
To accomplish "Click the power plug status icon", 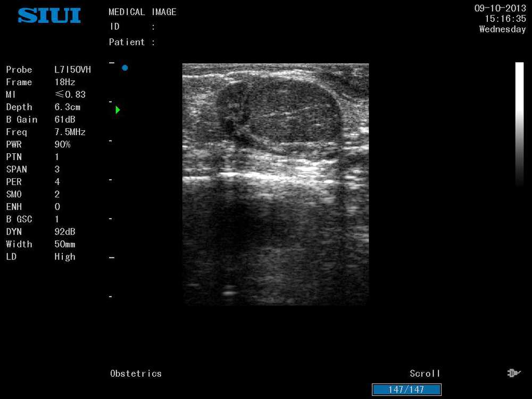I will tap(513, 373).
